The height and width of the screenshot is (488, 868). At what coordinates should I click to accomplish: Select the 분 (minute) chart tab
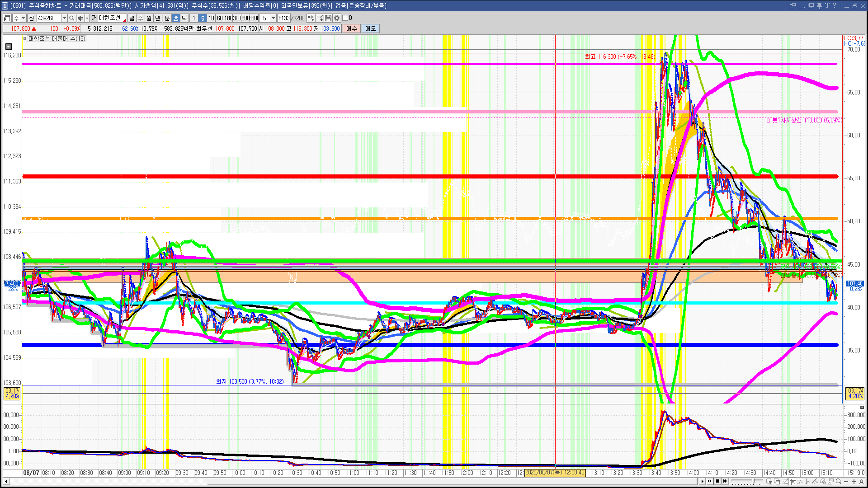167,18
